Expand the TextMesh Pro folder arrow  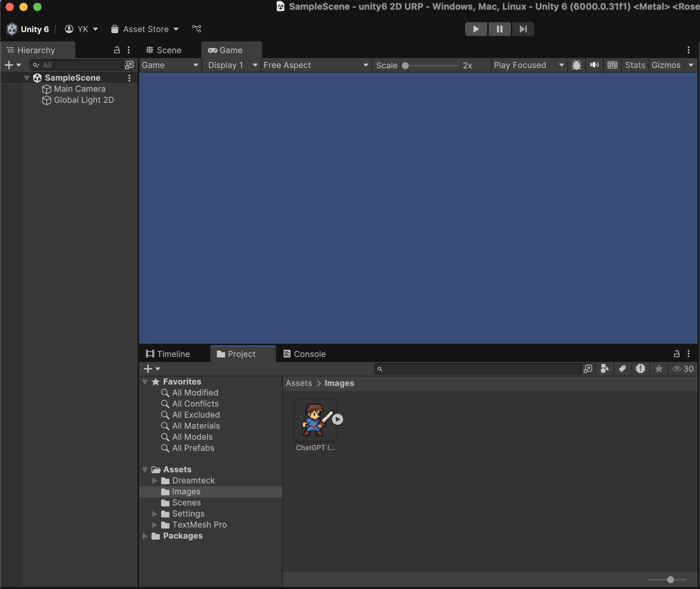(x=154, y=525)
